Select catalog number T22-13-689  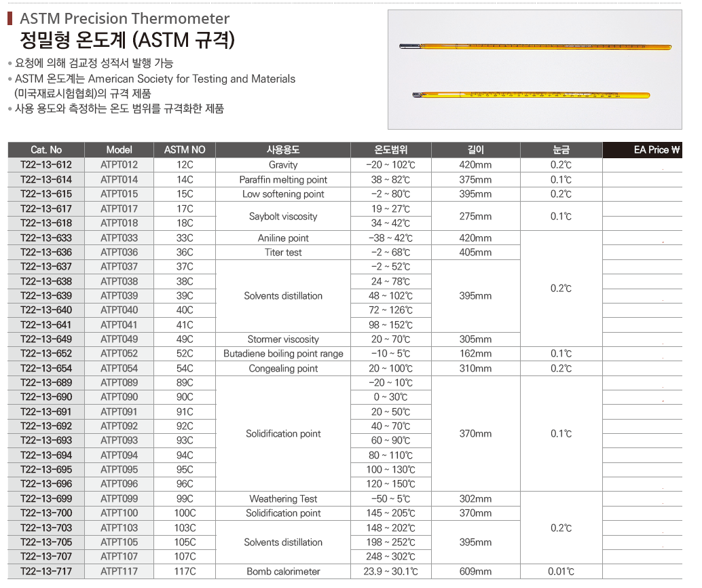(x=46, y=382)
